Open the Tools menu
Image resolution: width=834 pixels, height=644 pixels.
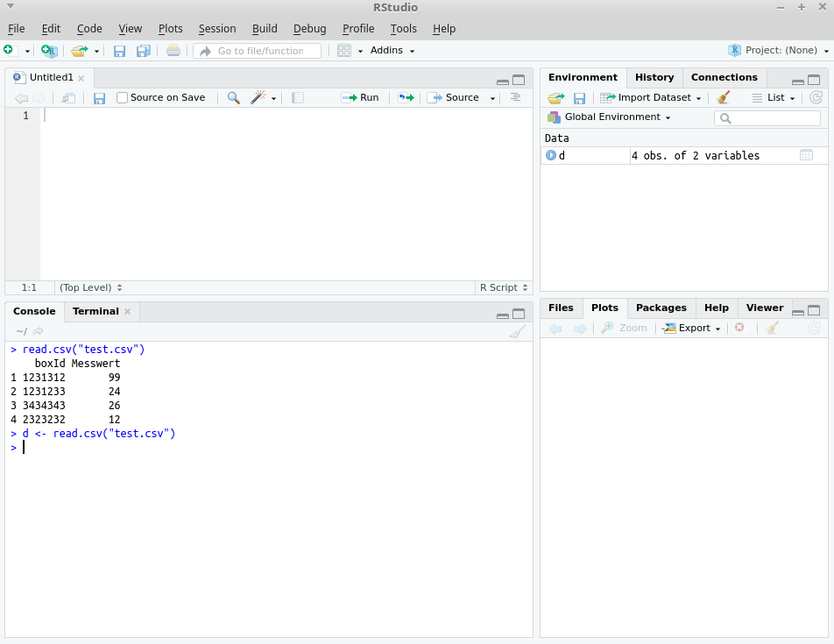tap(403, 29)
